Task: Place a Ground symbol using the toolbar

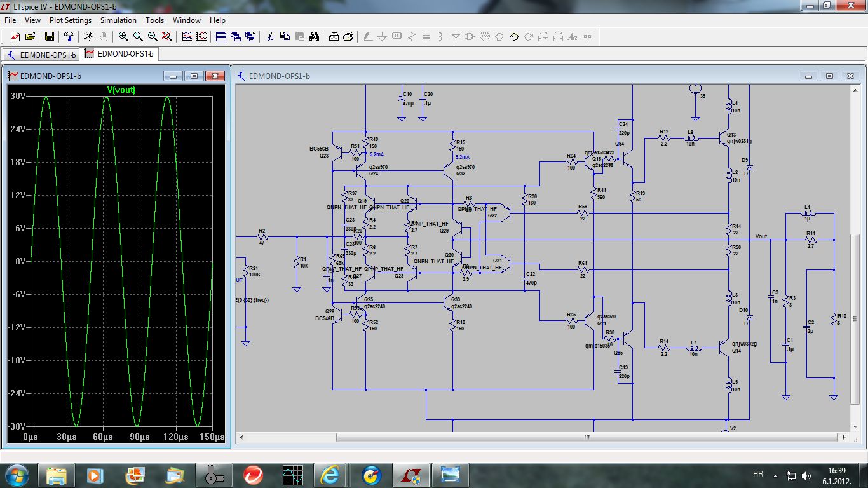Action: point(382,37)
